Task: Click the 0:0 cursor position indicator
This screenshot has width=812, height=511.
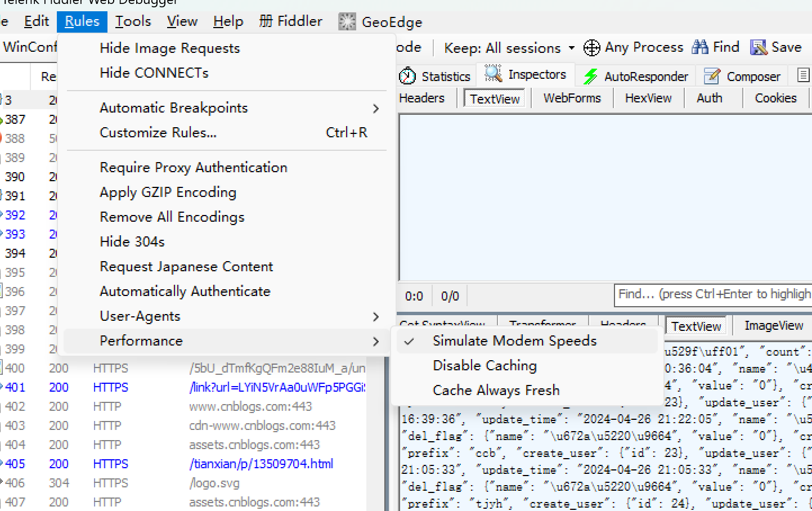Action: pyautogui.click(x=414, y=296)
